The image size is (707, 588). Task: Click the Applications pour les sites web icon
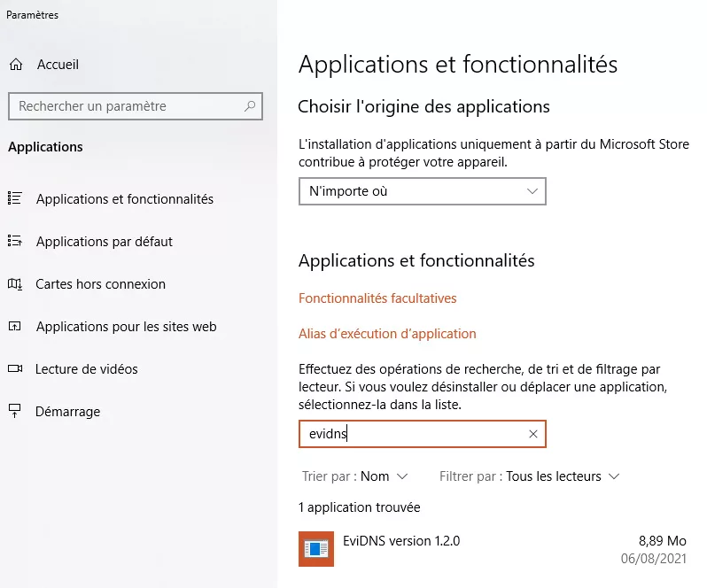(14, 327)
